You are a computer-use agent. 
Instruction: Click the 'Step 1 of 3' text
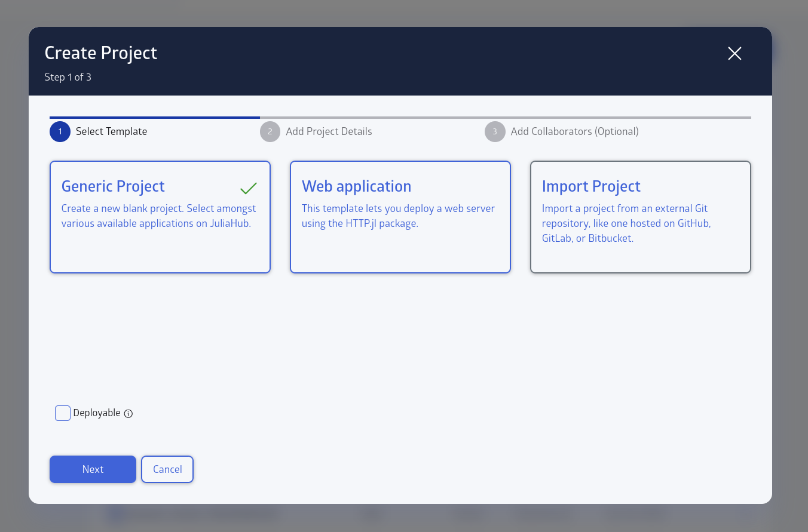[x=68, y=77]
